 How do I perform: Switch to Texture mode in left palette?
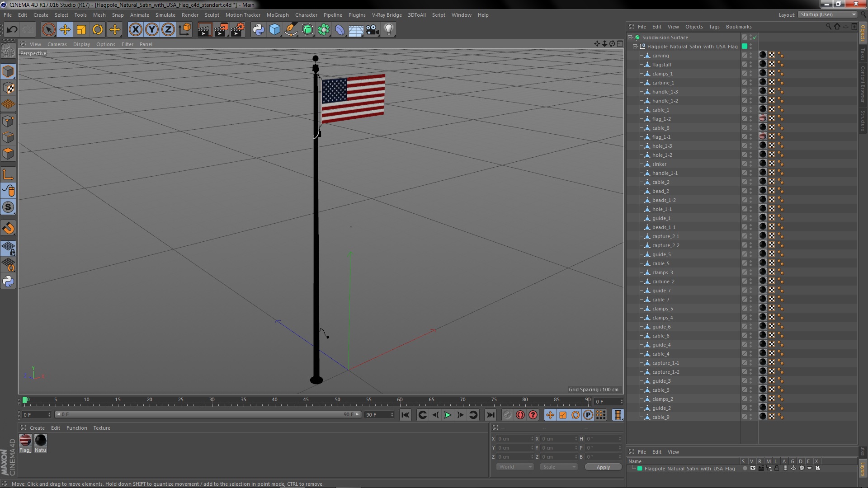click(8, 88)
